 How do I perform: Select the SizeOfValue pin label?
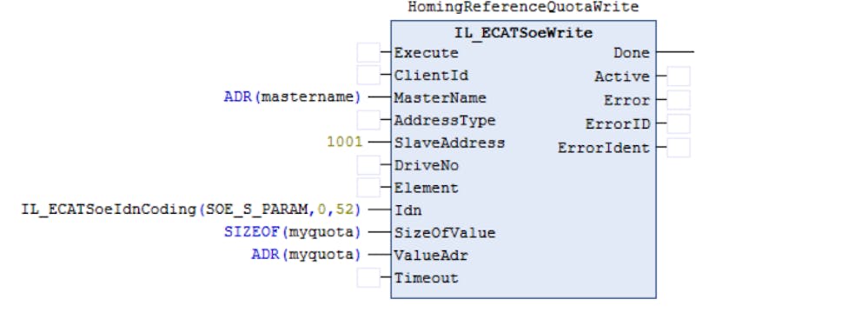(x=445, y=233)
